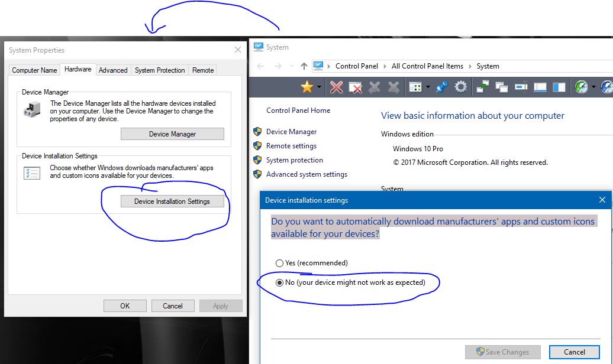613x364 pixels.
Task: Go back in the System window
Action: coord(261,66)
